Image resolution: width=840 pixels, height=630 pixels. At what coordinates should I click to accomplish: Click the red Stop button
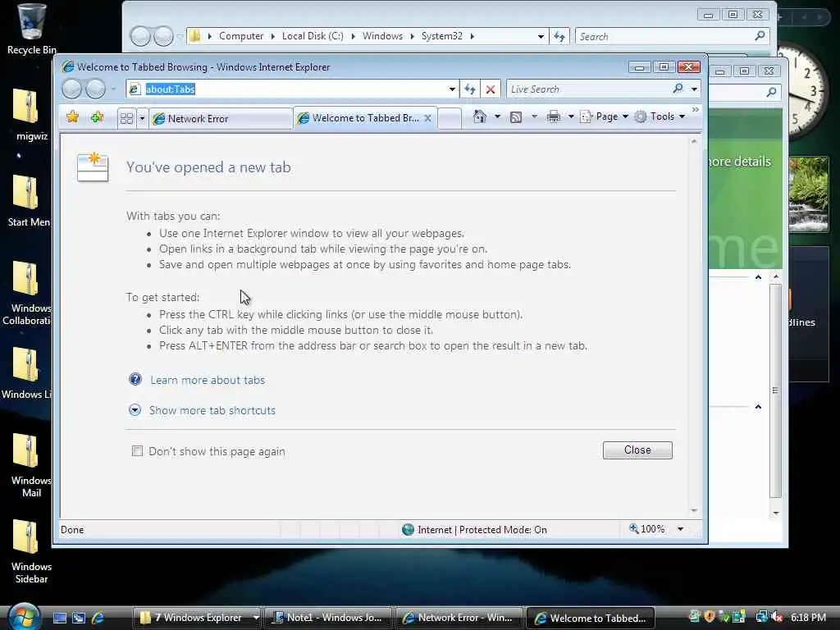(x=491, y=89)
